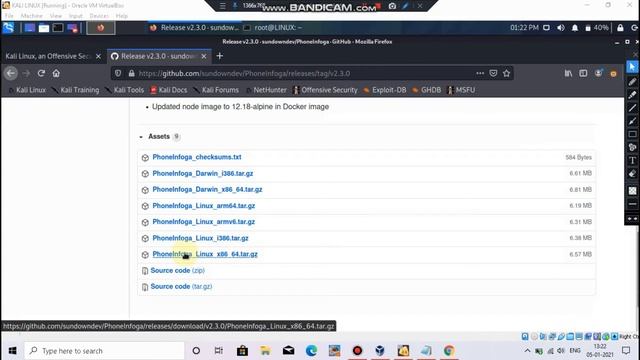Viewport: 640px width, 360px height.
Task: Click the padlock site security icon
Action: [131, 73]
